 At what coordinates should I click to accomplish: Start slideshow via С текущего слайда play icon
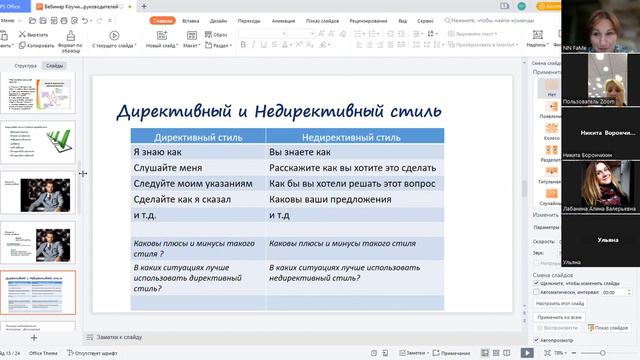pyautogui.click(x=114, y=36)
